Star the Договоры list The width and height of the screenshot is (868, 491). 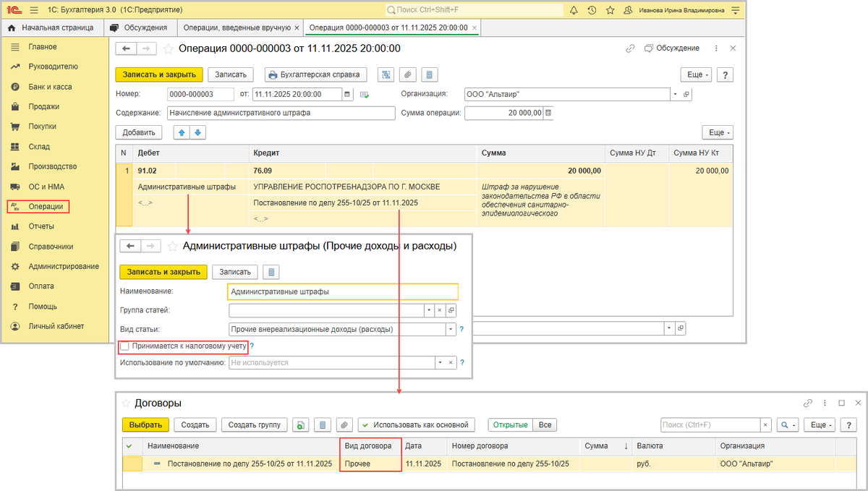coord(125,403)
